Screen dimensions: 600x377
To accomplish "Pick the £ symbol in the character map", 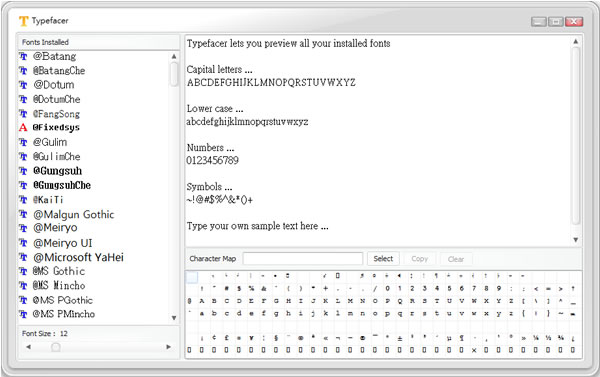I will [226, 338].
